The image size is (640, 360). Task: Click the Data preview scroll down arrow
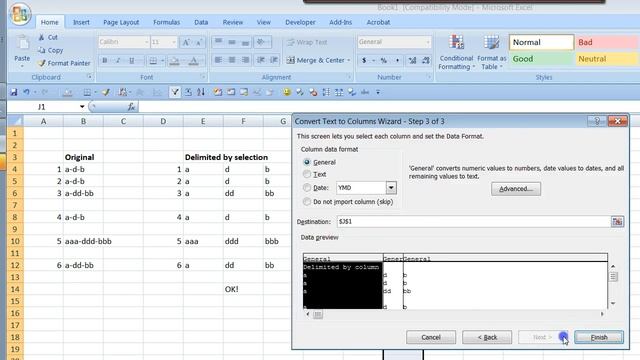pyautogui.click(x=613, y=304)
